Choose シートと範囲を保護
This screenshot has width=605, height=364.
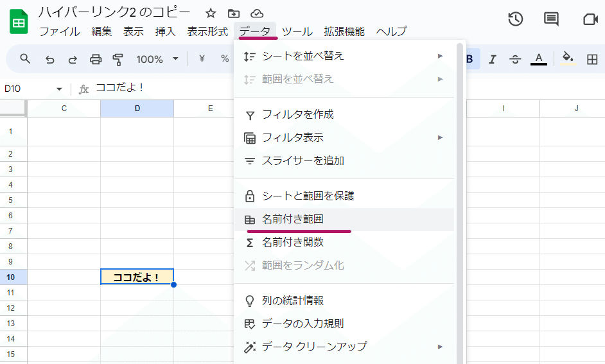point(344,196)
